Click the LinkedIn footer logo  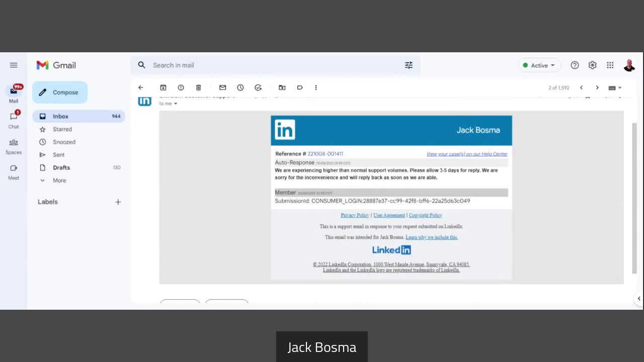[391, 250]
